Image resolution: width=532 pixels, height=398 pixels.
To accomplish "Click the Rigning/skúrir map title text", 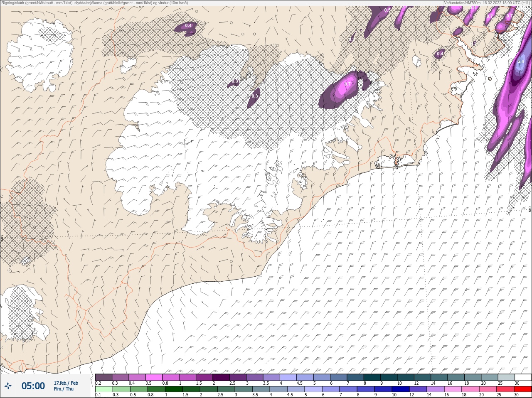I will [x=95, y=3].
